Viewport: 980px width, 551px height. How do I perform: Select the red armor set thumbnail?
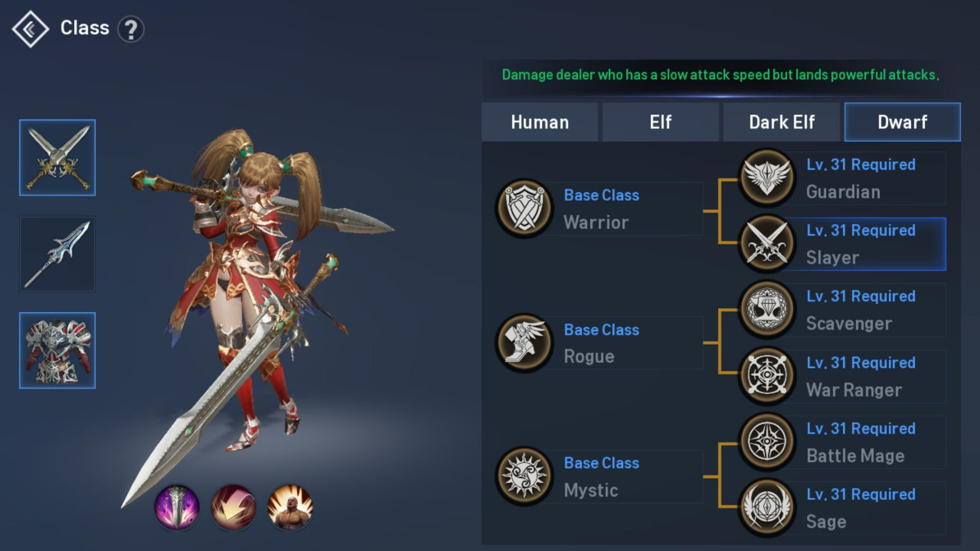(57, 351)
